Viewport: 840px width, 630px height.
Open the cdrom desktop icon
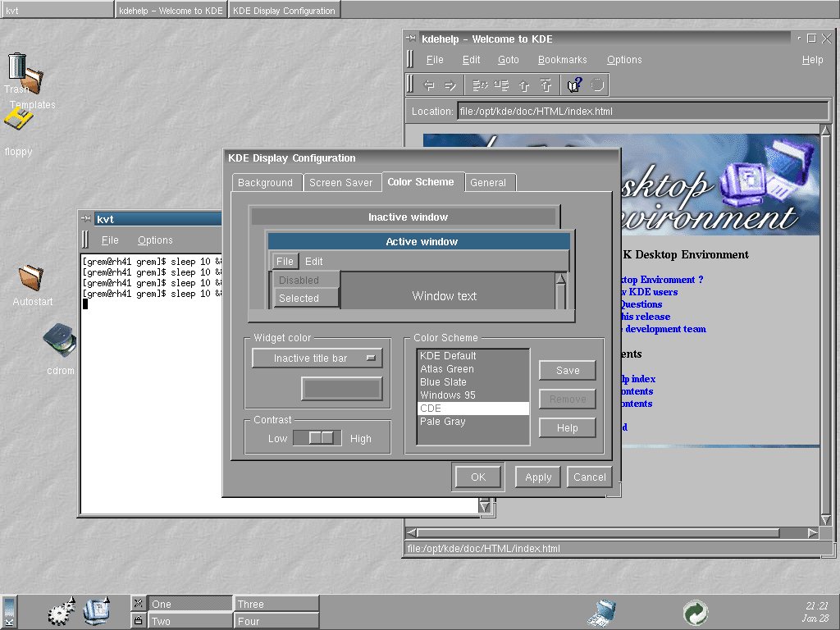click(59, 340)
